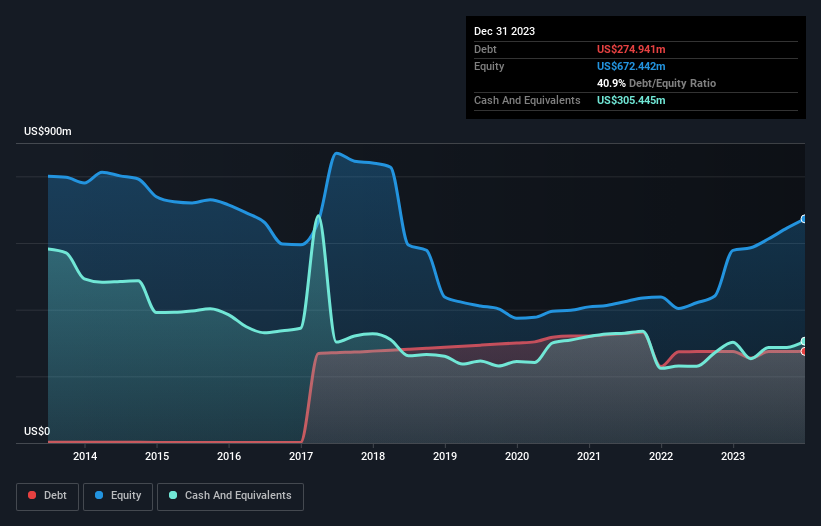821x526 pixels.
Task: Click the 2015 x-axis label
Action: coord(157,456)
